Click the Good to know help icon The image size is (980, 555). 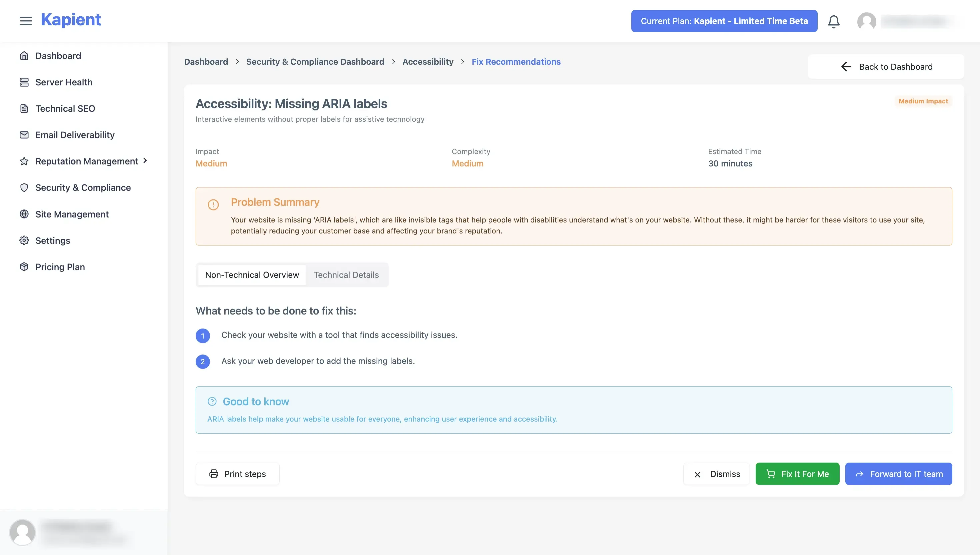tap(212, 401)
